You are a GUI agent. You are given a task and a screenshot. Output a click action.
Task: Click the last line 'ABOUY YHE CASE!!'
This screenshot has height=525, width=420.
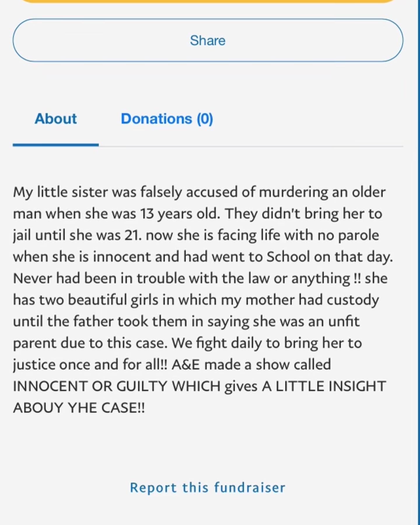coord(79,408)
